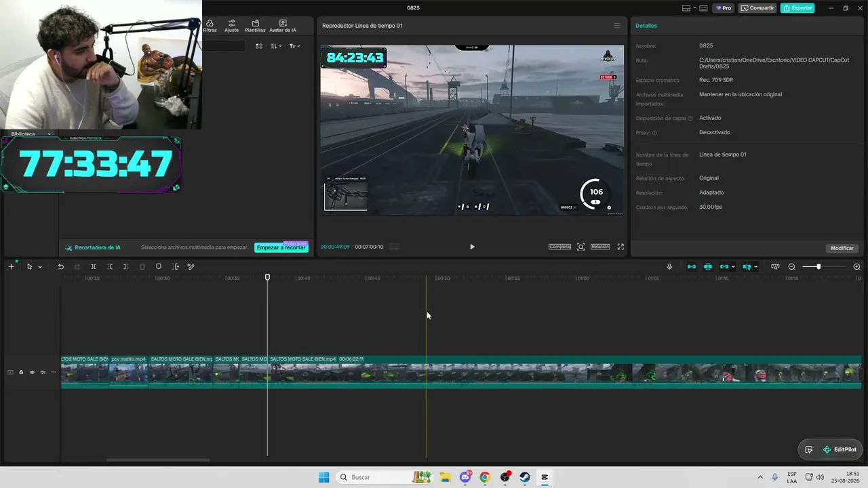Image resolution: width=868 pixels, height=488 pixels.
Task: Zoom in the timeline
Action: click(856, 266)
